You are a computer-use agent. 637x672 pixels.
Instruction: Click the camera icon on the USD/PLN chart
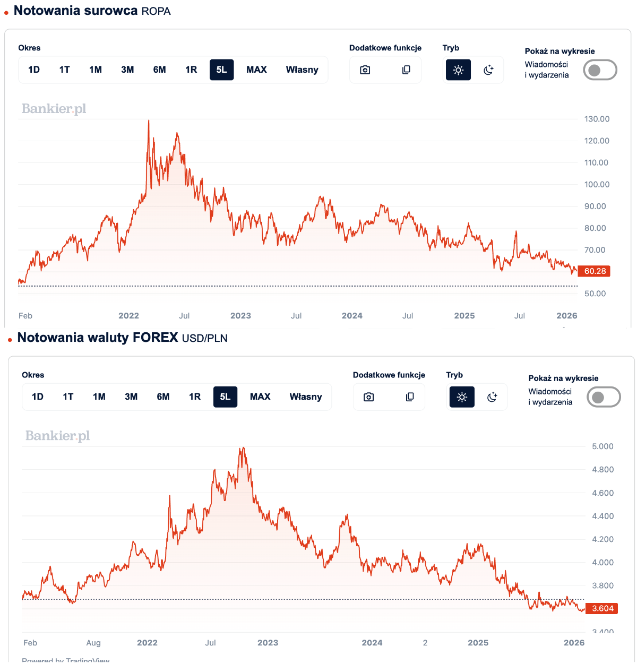(369, 397)
